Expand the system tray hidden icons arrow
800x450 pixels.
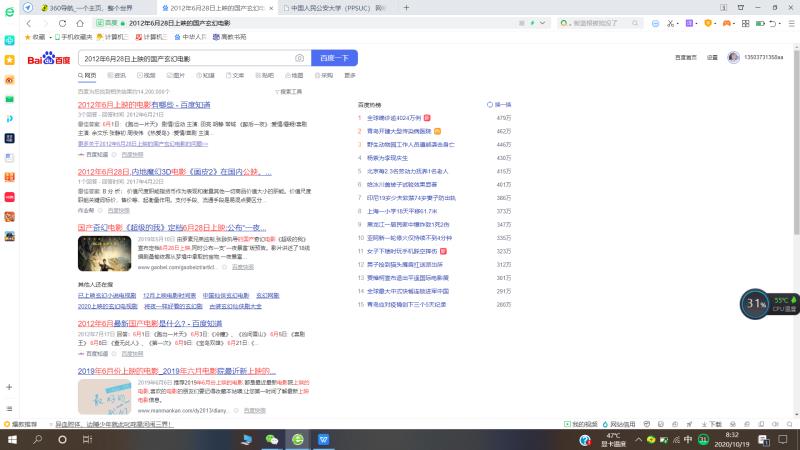[638, 439]
